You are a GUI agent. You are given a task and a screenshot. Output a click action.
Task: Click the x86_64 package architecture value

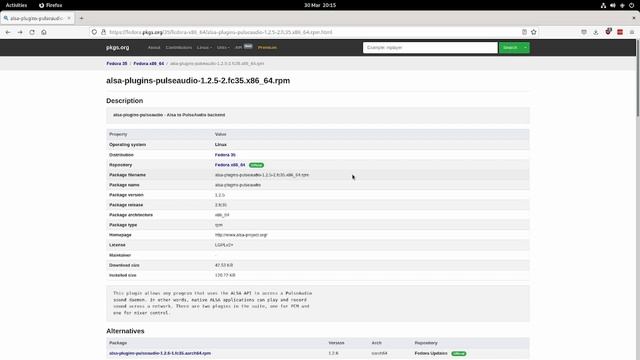(222, 215)
